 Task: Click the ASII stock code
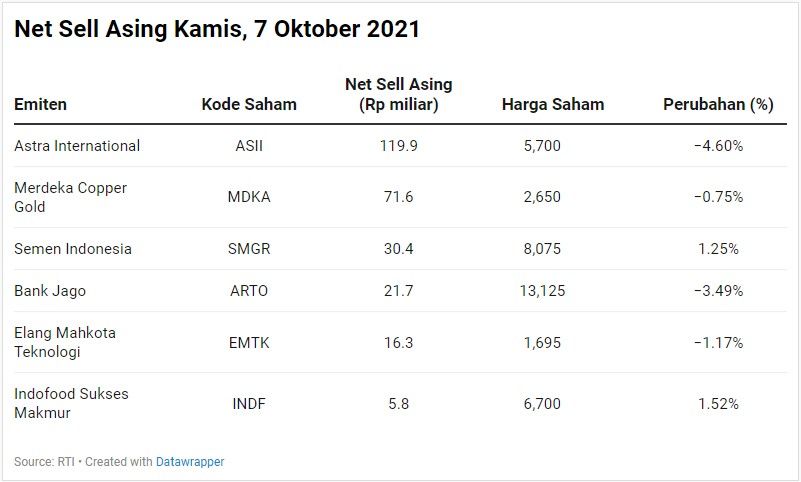pos(249,146)
